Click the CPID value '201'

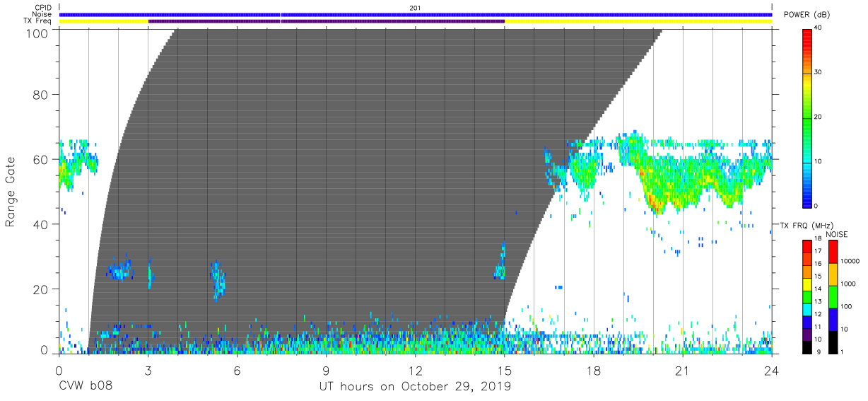coord(415,8)
